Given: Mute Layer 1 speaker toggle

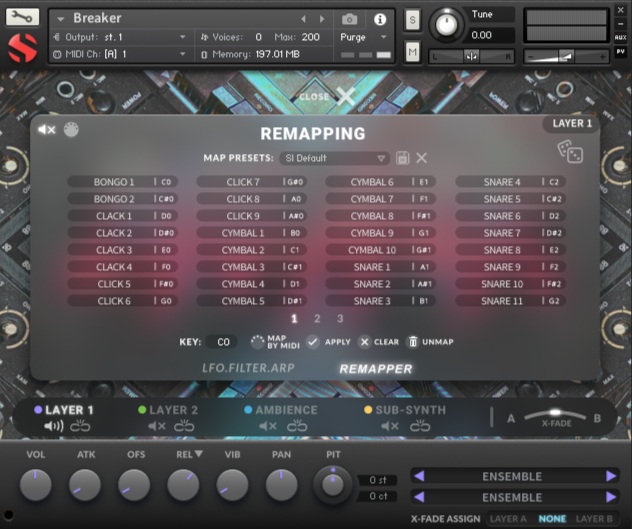Looking at the screenshot, I should coord(54,426).
